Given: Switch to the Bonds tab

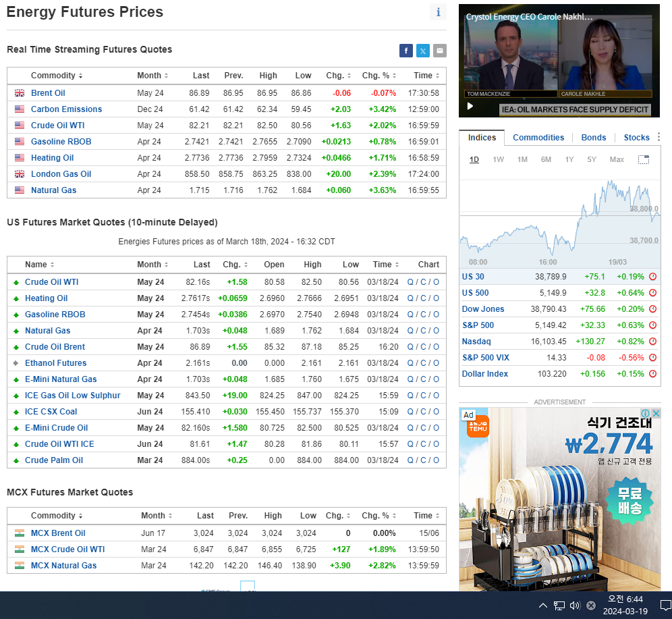Looking at the screenshot, I should (x=594, y=138).
